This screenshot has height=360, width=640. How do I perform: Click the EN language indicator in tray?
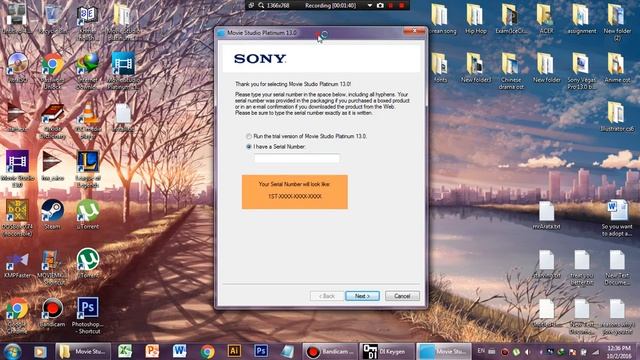[481, 351]
